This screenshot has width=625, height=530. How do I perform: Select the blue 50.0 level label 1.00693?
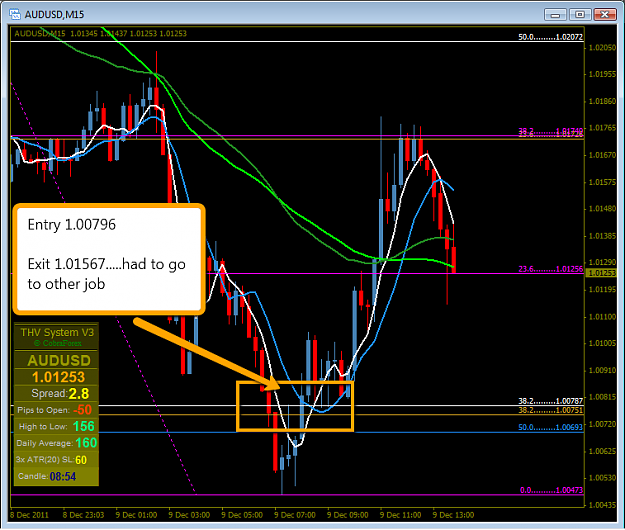(x=550, y=427)
